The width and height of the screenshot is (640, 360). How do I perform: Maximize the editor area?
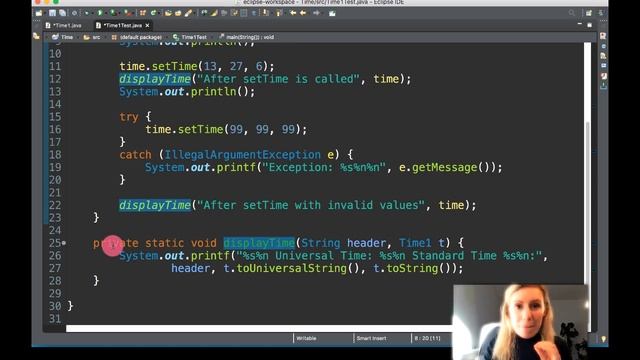(590, 25)
